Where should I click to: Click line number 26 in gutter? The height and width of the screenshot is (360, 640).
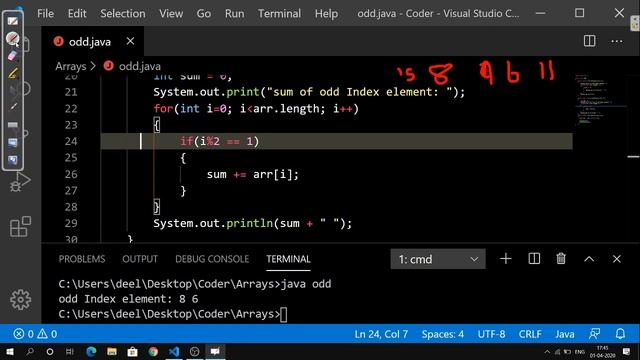pos(71,174)
